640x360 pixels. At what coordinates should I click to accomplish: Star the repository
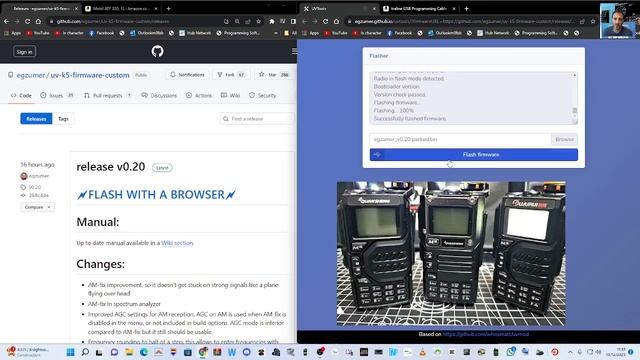(274, 75)
